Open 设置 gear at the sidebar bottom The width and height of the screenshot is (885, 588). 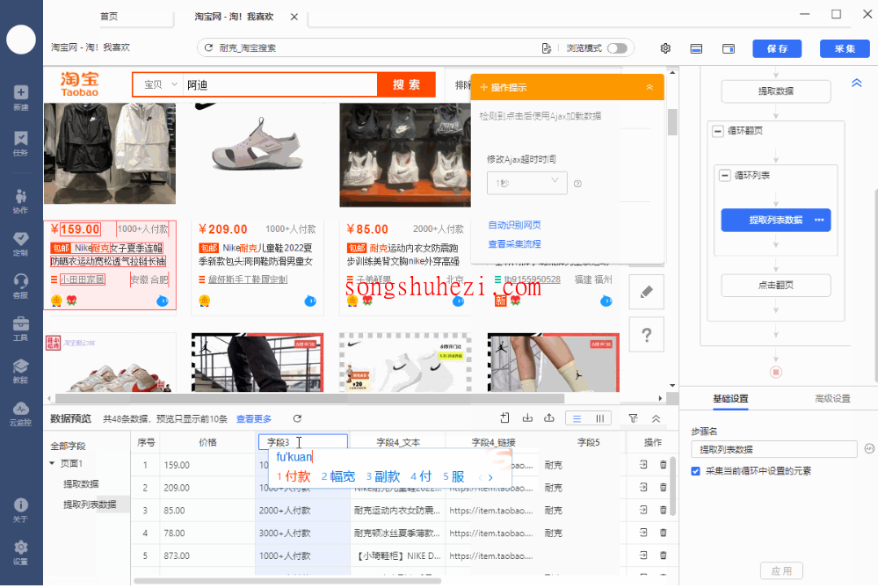pyautogui.click(x=21, y=547)
